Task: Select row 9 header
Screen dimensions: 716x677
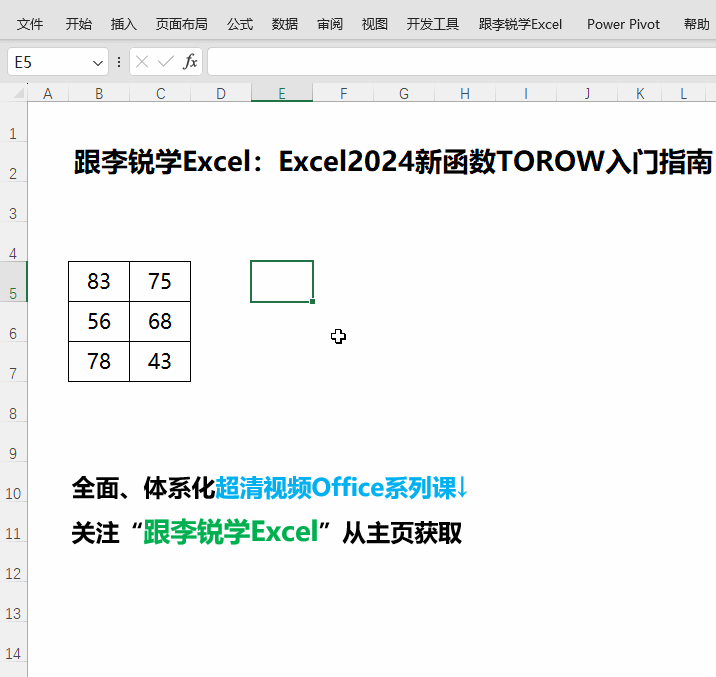Action: (13, 442)
